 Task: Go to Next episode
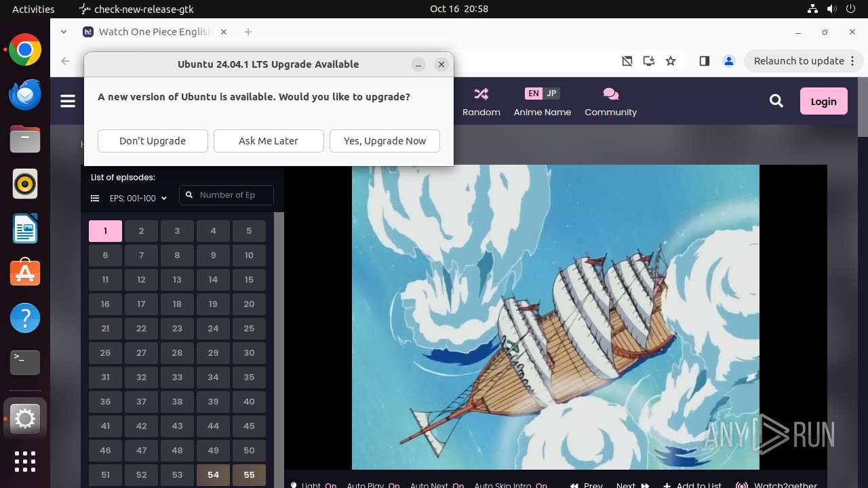tap(633, 485)
